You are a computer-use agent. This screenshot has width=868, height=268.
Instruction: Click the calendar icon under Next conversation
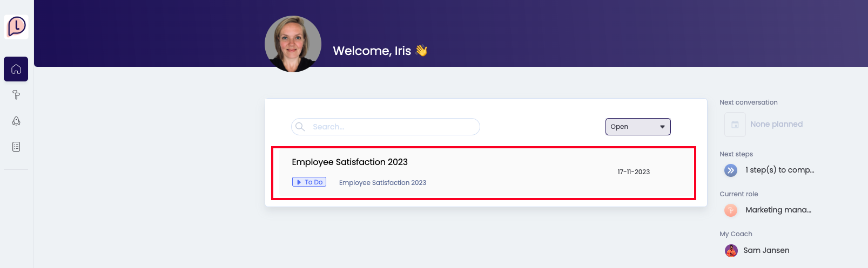(x=735, y=125)
